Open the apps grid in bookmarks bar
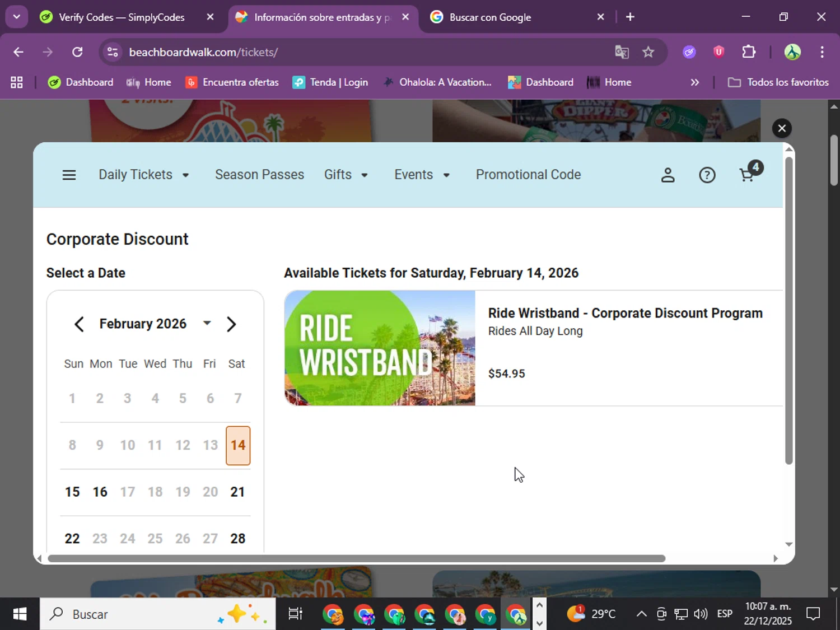This screenshot has width=840, height=630. click(x=17, y=82)
